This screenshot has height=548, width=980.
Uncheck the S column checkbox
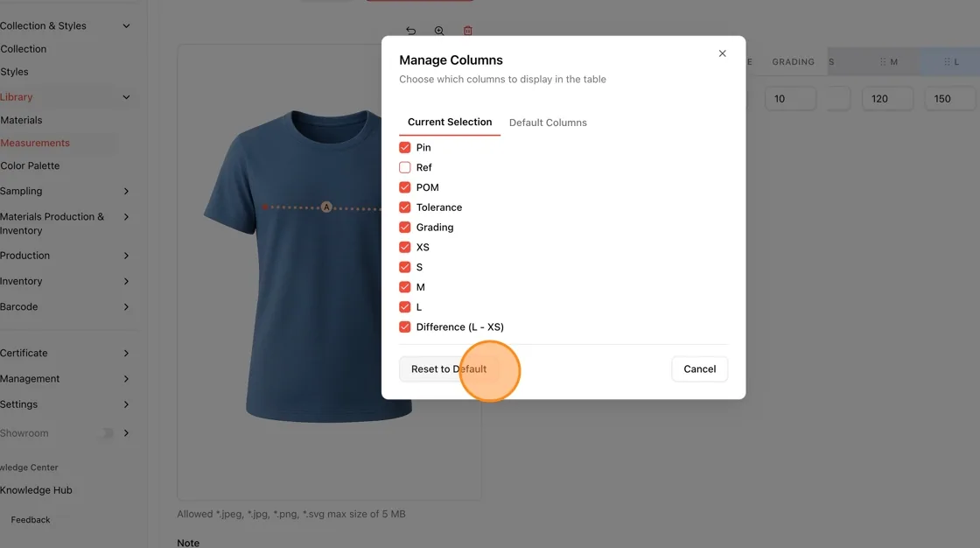[x=405, y=267]
